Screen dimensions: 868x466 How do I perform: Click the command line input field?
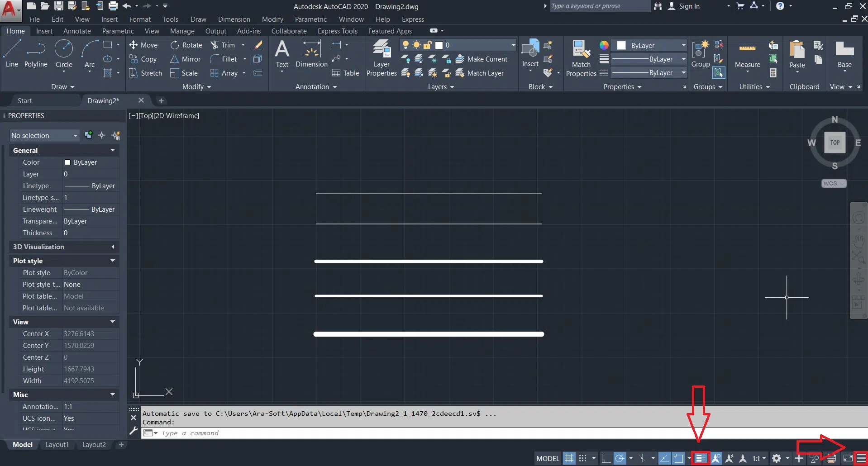click(x=407, y=433)
